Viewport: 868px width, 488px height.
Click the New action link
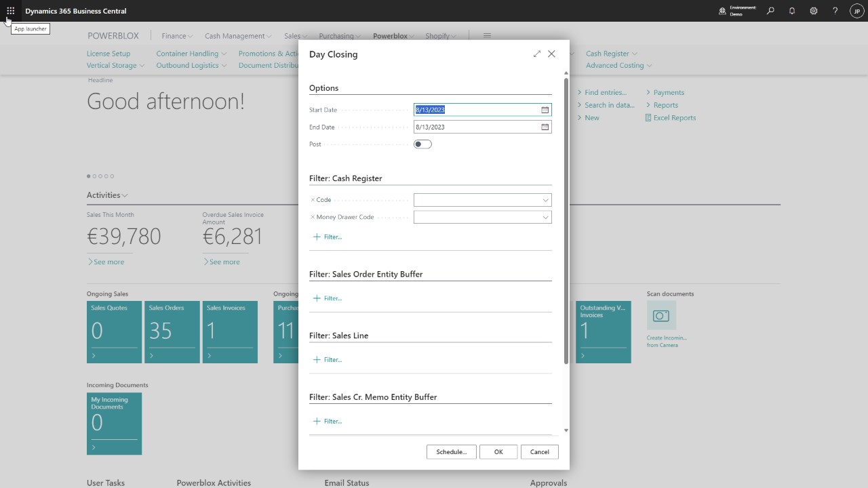pyautogui.click(x=589, y=118)
